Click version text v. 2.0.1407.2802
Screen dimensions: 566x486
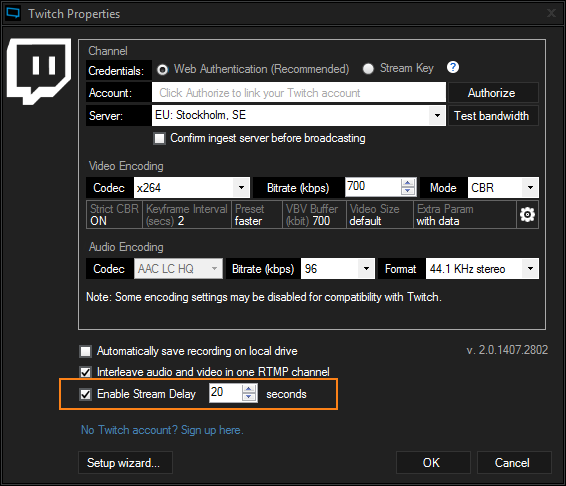click(x=507, y=350)
